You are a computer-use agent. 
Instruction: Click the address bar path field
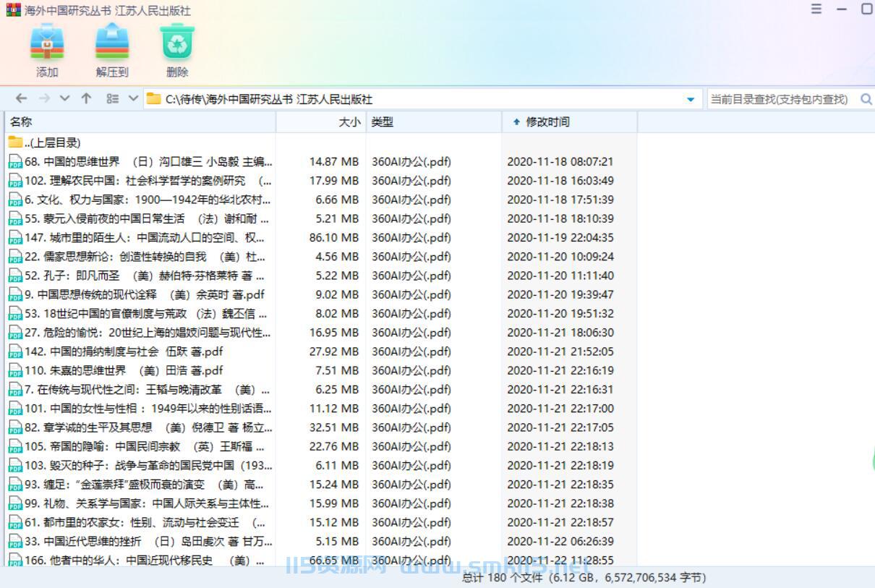362,98
